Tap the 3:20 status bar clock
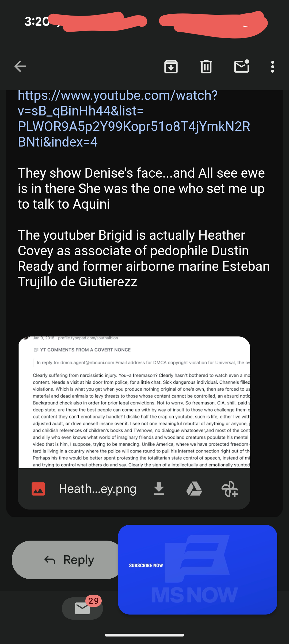The height and width of the screenshot is (644, 289). (x=37, y=21)
